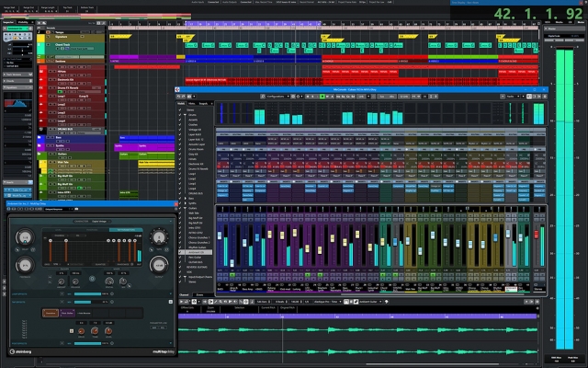Click the Tone knob in the tap effects

click(95, 331)
